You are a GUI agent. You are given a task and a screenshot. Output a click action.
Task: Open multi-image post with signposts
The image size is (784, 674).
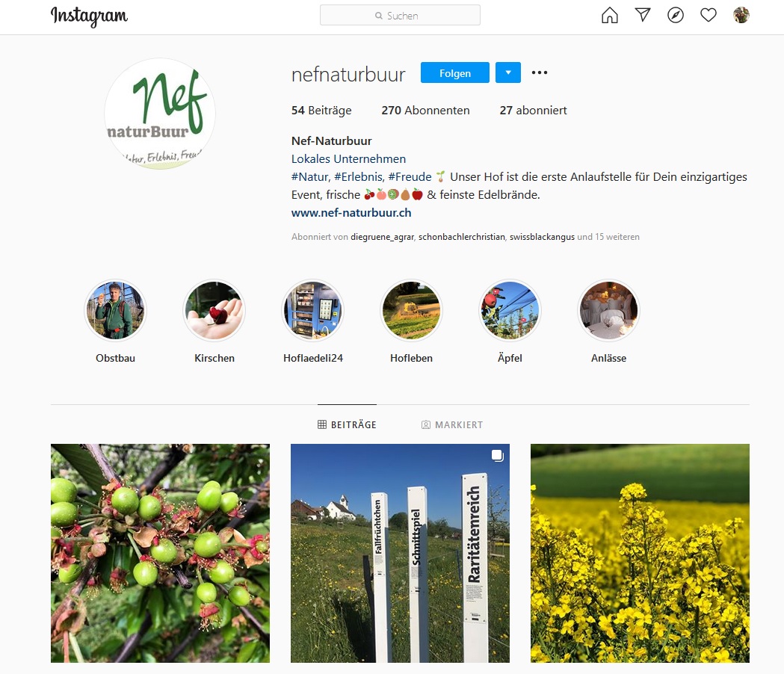click(400, 553)
